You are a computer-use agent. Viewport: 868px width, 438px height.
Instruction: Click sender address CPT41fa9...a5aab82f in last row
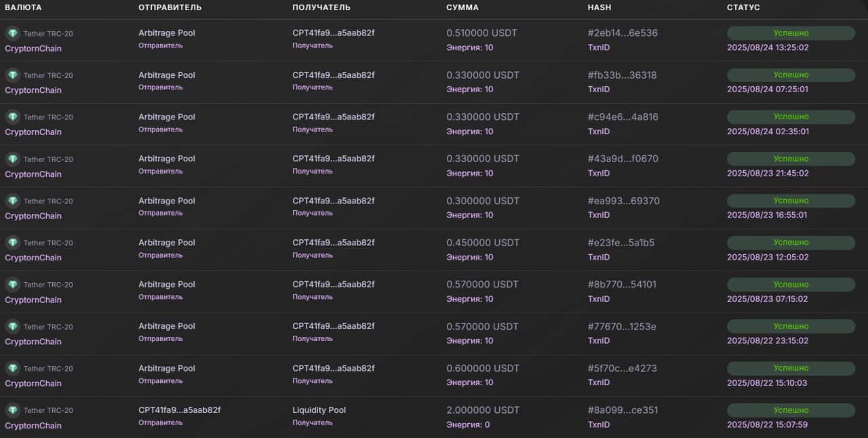tap(180, 410)
